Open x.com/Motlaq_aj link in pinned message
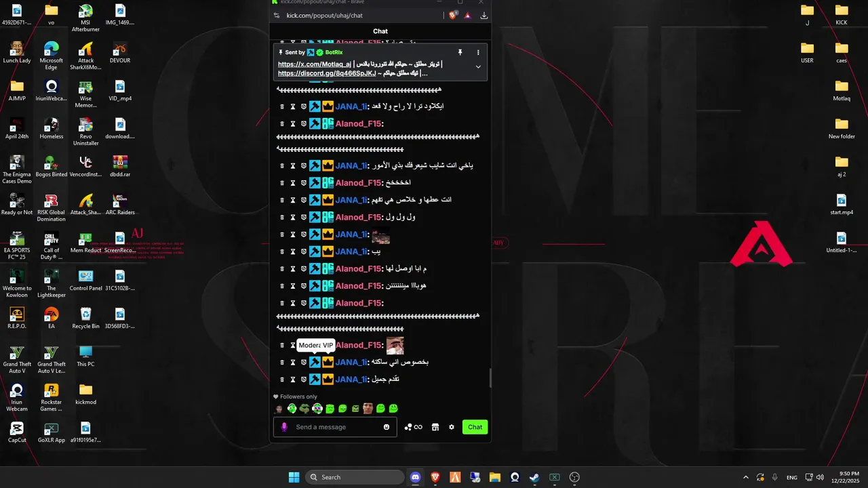 (x=315, y=64)
